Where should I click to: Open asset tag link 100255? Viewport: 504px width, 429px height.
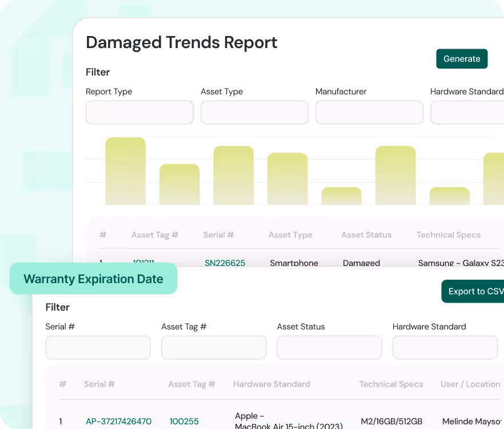tap(185, 422)
